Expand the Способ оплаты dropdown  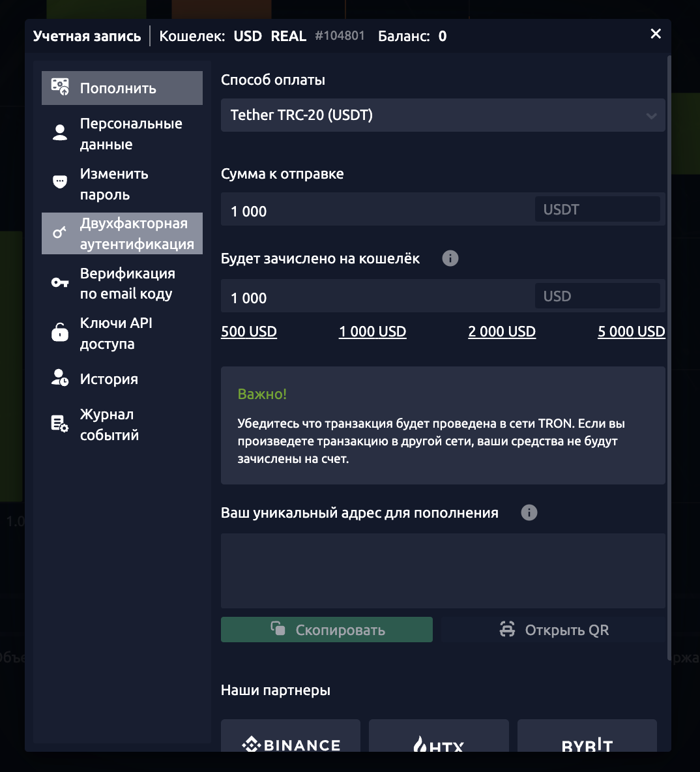click(443, 115)
